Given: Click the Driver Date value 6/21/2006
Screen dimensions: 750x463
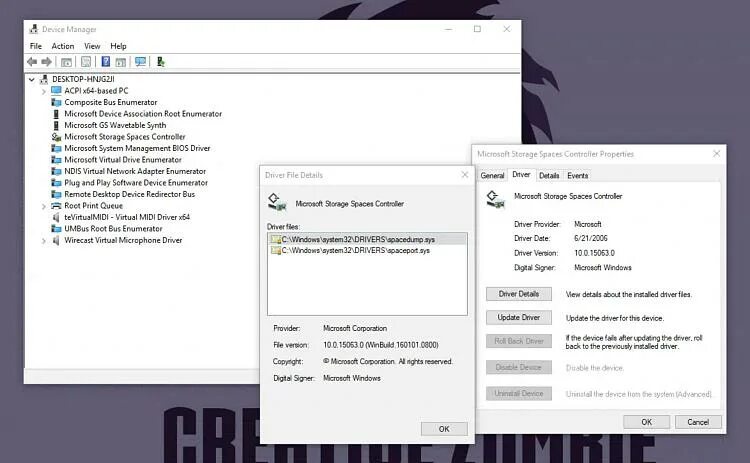Looking at the screenshot, I should [591, 238].
